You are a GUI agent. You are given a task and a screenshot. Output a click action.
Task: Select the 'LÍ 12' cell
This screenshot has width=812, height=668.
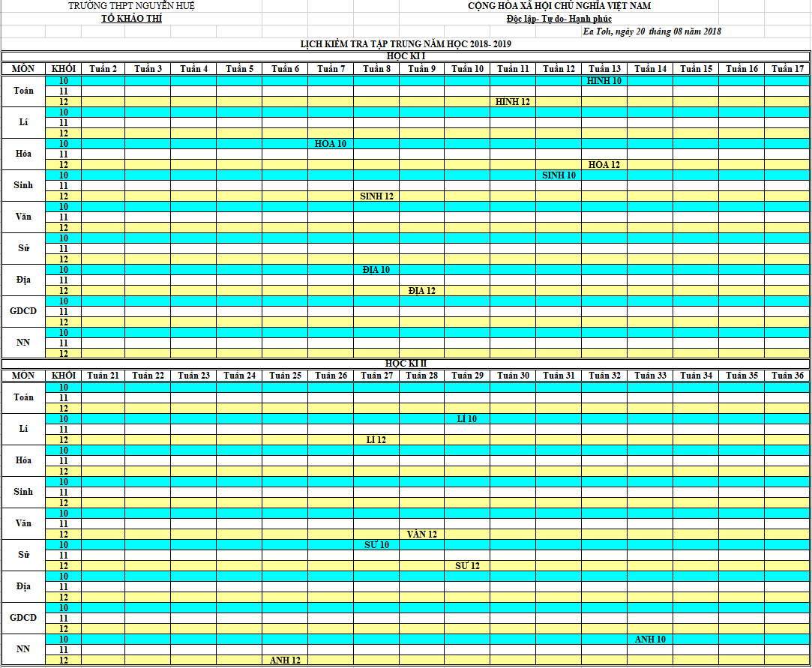tap(376, 440)
